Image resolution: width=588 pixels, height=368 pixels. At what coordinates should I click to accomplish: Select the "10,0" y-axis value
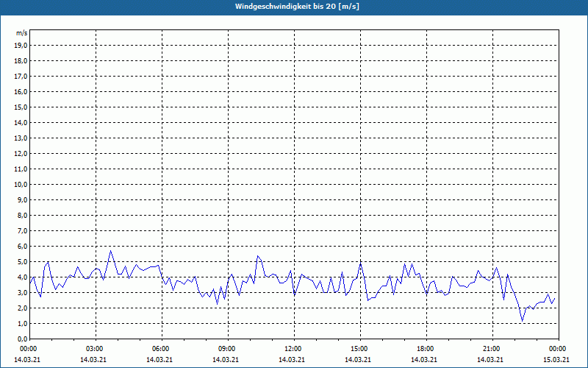(21, 185)
